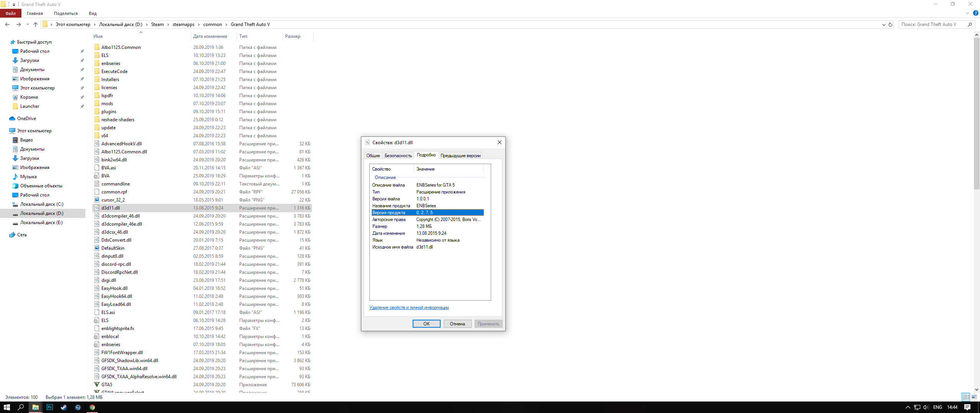Image resolution: width=980 pixels, height=413 pixels.
Task: Click the Up one level arrow
Action: point(36,24)
